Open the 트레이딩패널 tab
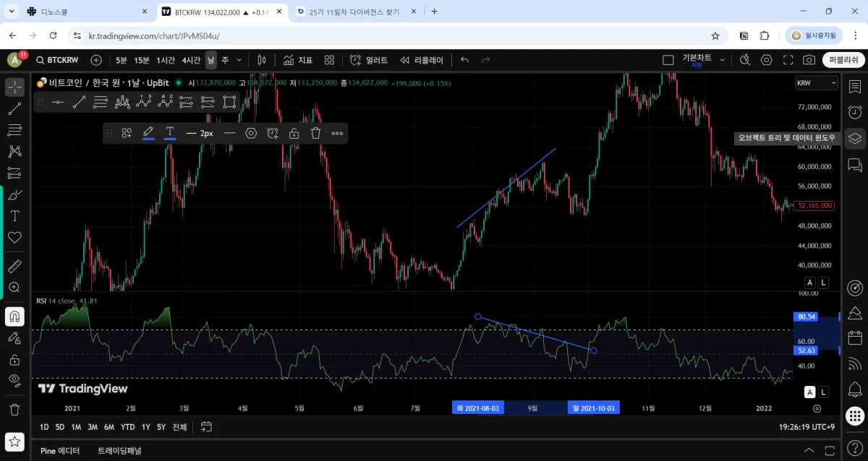Screen dimensions: 868x461 point(119,451)
